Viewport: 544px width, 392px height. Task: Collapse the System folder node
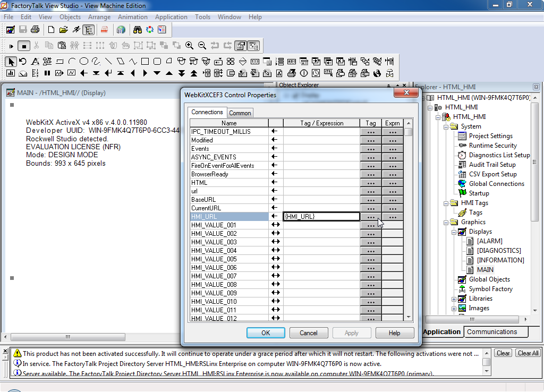click(x=446, y=127)
